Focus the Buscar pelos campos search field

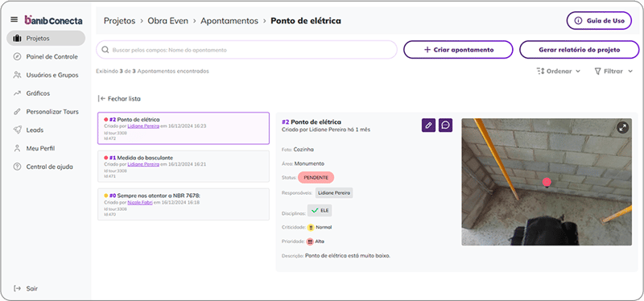click(247, 50)
